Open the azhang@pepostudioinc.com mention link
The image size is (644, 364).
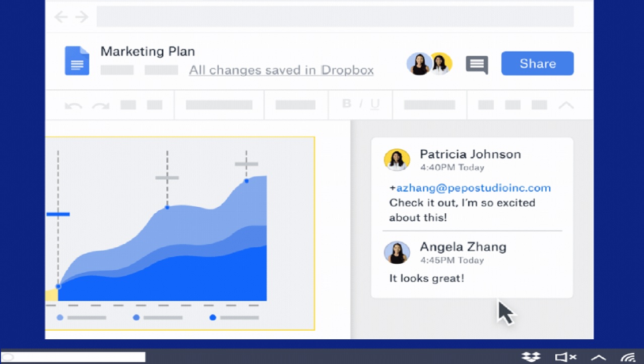[473, 188]
